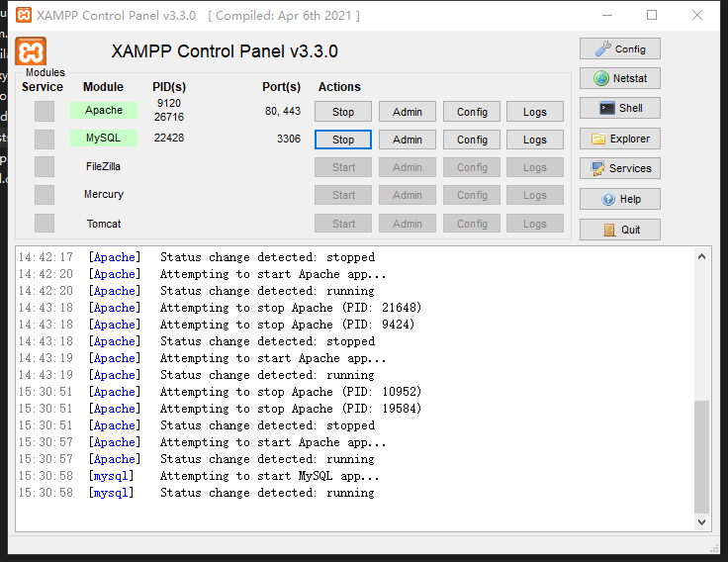This screenshot has height=562, width=728.
Task: Open the Mercury Config menu
Action: click(x=472, y=195)
